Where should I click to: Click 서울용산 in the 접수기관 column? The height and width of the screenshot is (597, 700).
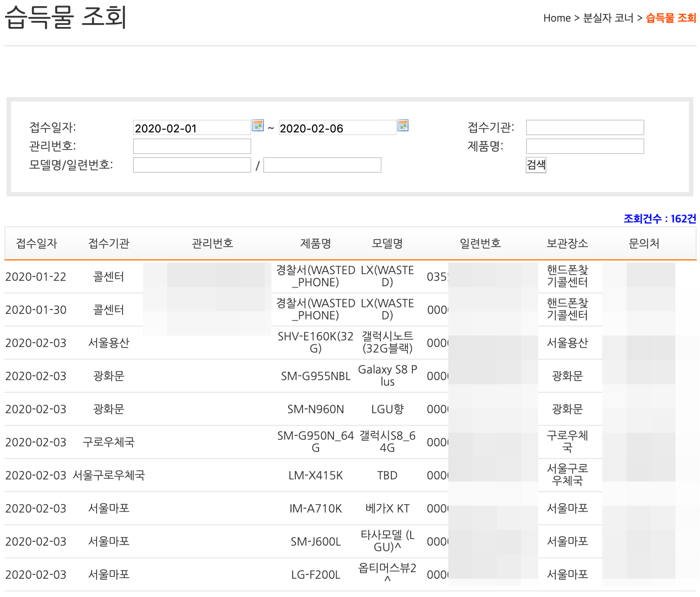coord(109,343)
